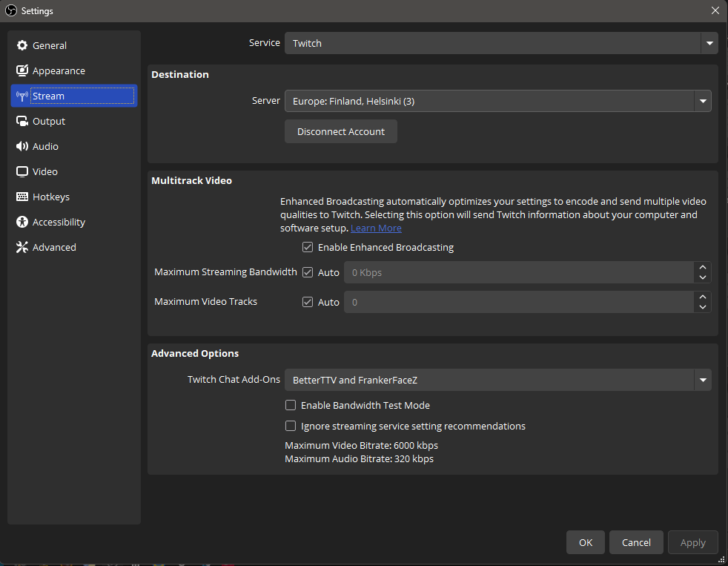Image resolution: width=728 pixels, height=566 pixels.
Task: Open the Accessibility settings label
Action: 59,222
